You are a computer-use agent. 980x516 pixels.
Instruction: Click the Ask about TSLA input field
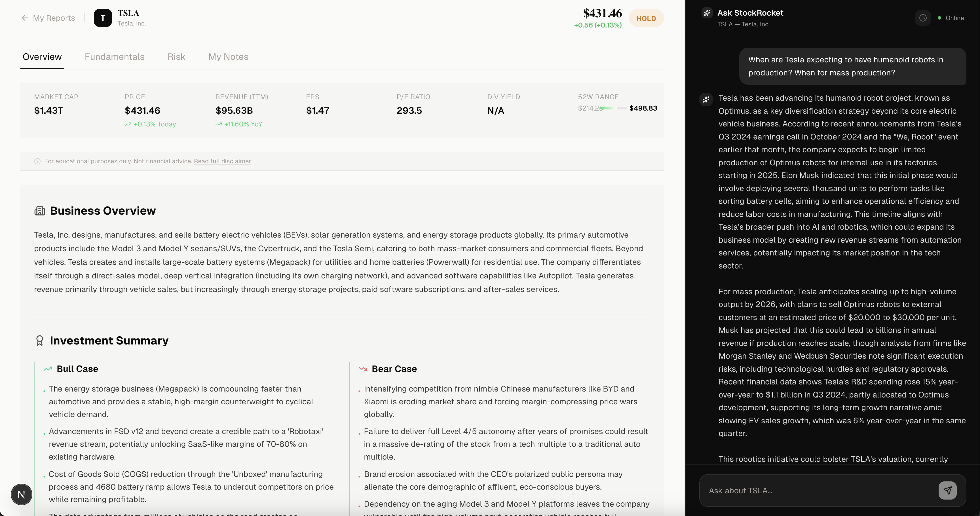tap(799, 490)
